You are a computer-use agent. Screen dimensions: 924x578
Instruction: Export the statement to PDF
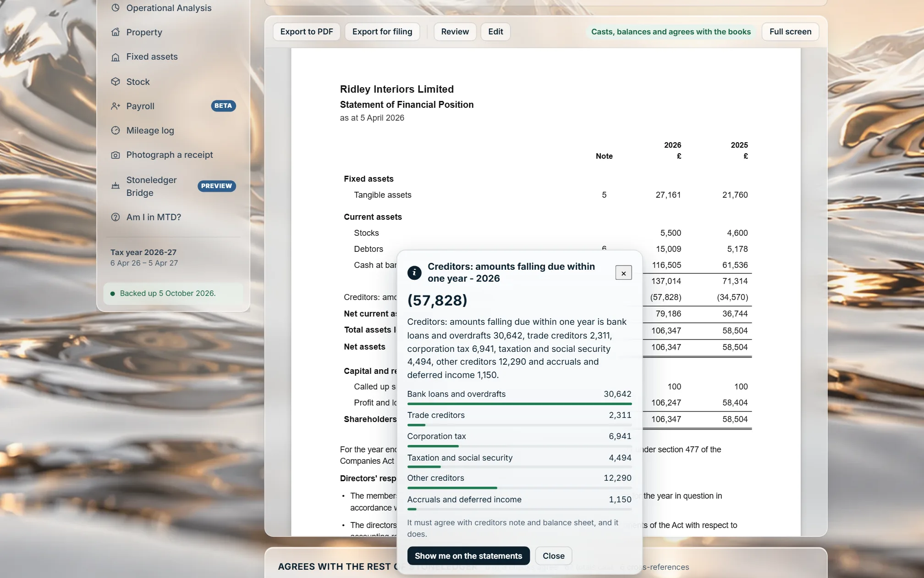pos(307,32)
